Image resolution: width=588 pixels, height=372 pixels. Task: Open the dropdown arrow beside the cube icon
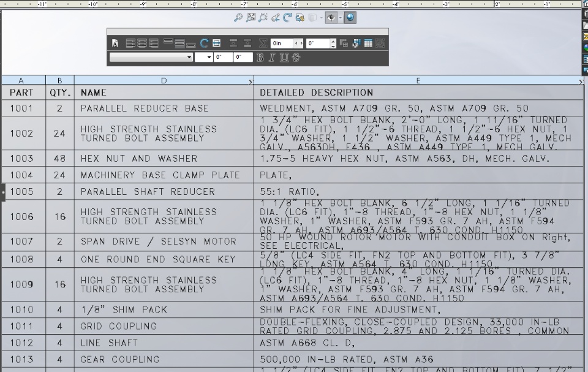pos(322,18)
